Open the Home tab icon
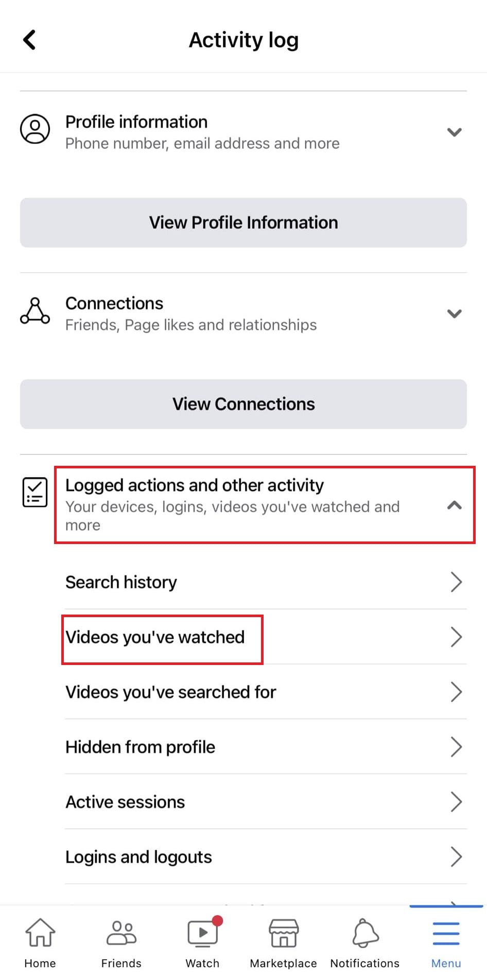Image resolution: width=487 pixels, height=980 pixels. tap(40, 932)
